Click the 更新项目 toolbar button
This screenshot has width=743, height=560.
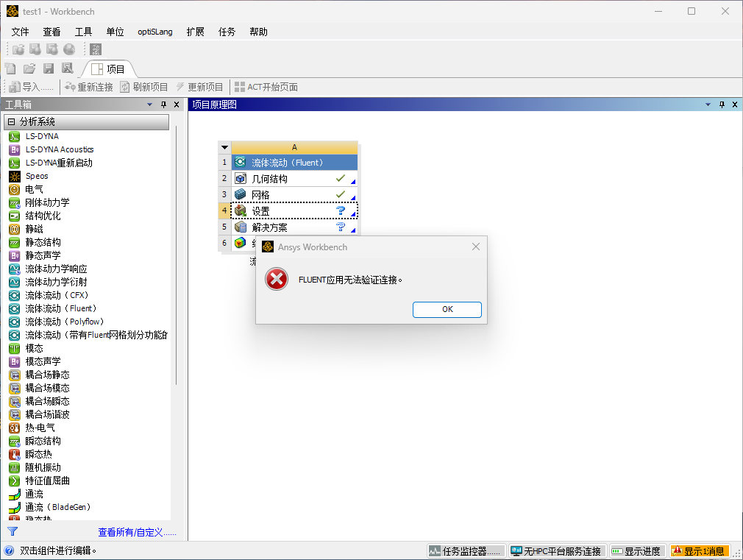199,87
